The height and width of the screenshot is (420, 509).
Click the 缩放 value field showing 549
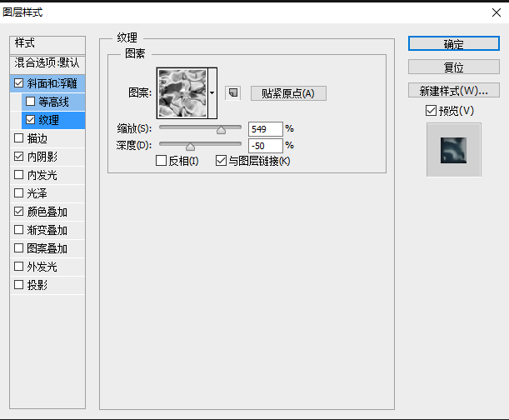pos(265,129)
